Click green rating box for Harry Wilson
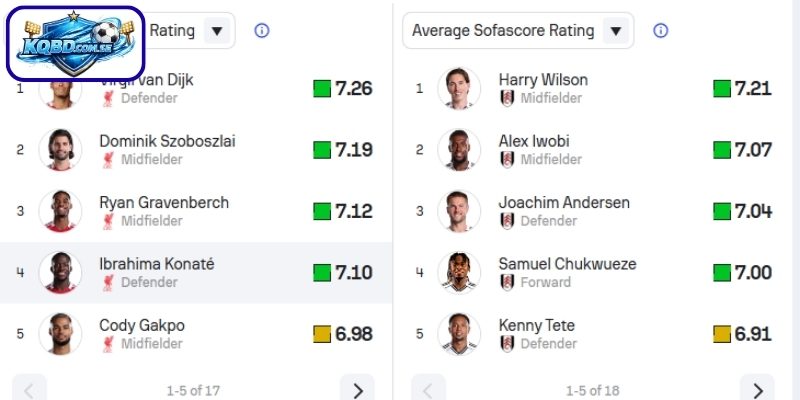 coord(722,89)
